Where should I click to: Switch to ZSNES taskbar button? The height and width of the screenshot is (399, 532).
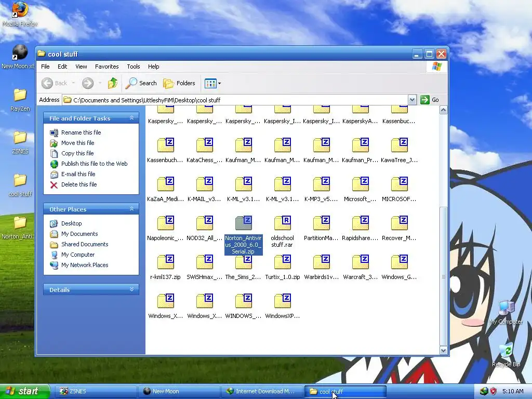coord(95,391)
